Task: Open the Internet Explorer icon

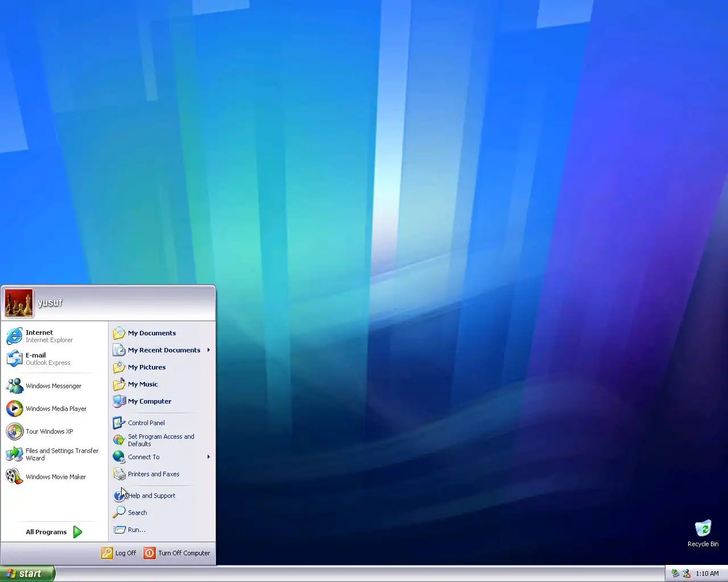Action: 14,336
